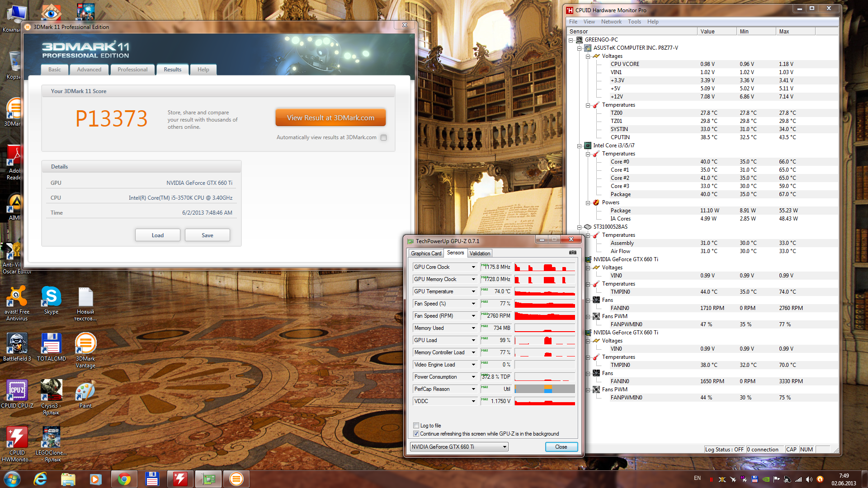Switch to Validation tab in GPU-Z
Image resolution: width=868 pixels, height=488 pixels.
[x=480, y=253]
